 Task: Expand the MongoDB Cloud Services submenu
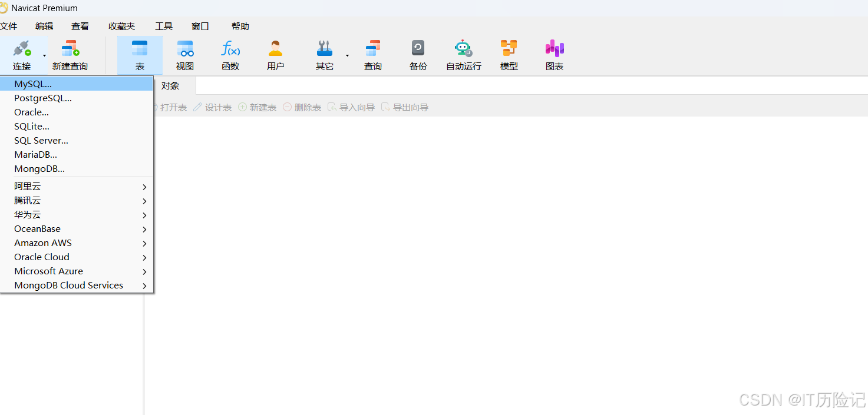pyautogui.click(x=77, y=285)
